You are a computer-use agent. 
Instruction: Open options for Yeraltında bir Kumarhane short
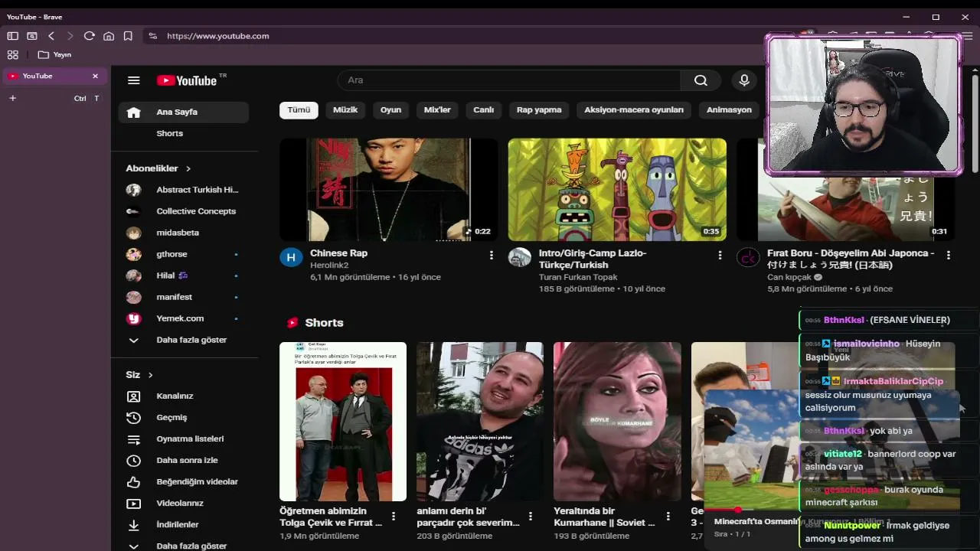click(x=668, y=517)
